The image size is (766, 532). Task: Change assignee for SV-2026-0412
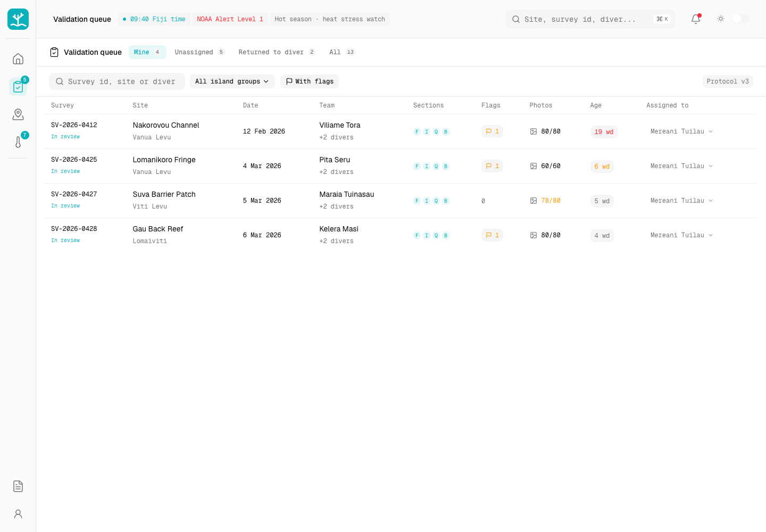681,131
